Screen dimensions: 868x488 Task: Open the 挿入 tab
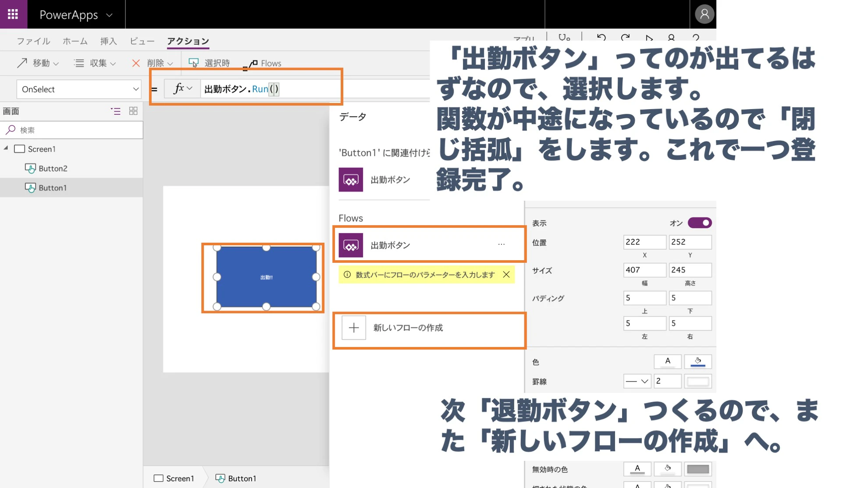coord(108,41)
